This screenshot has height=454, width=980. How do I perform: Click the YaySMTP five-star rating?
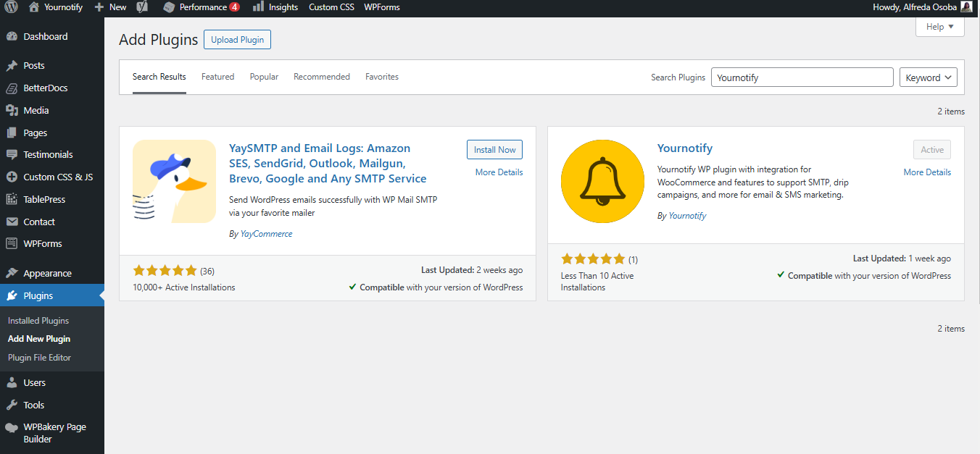pos(165,271)
